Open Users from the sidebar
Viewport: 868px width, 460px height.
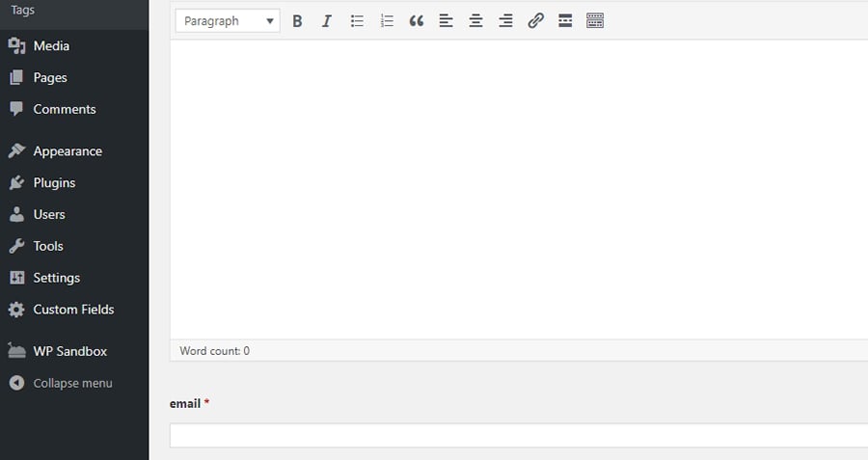74,214
